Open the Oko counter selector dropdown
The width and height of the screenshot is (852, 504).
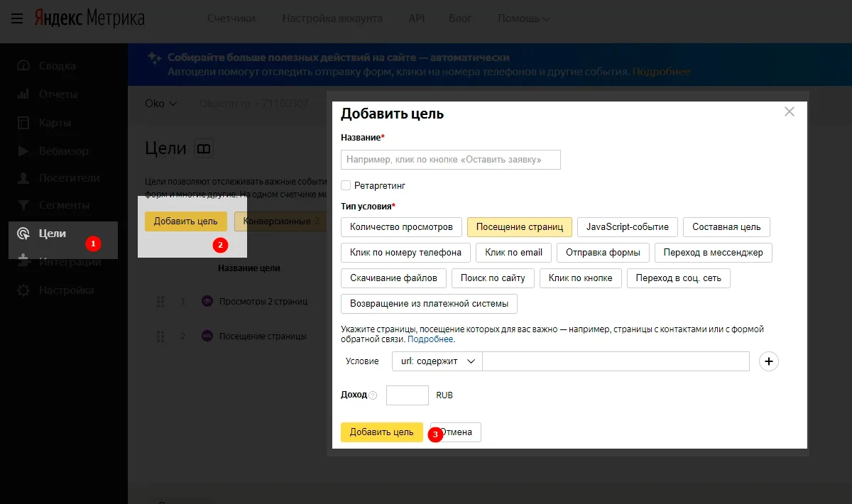click(x=160, y=104)
